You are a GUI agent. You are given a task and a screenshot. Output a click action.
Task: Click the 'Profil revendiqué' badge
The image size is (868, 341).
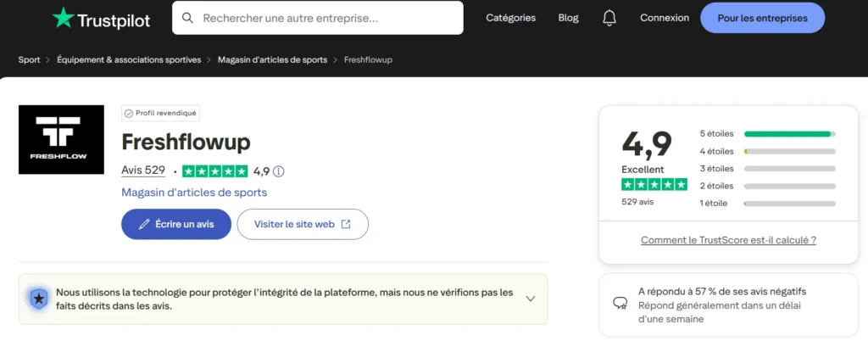tap(160, 113)
